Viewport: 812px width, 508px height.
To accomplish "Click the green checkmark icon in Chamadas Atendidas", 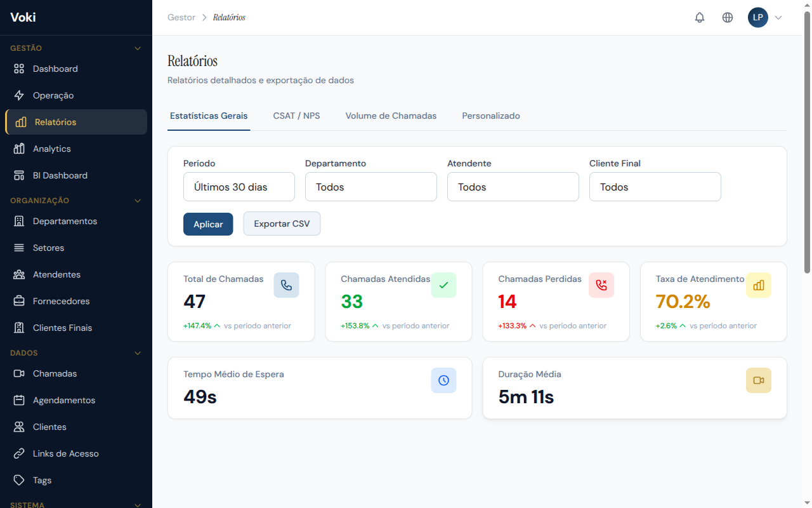I will click(443, 285).
